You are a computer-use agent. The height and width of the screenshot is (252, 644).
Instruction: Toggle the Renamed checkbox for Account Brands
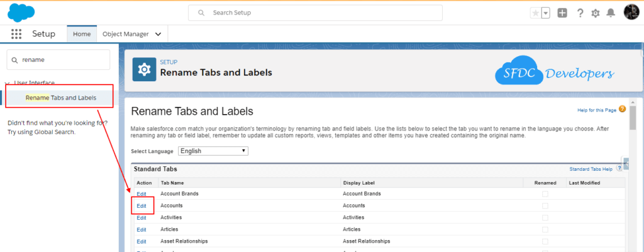pyautogui.click(x=545, y=193)
